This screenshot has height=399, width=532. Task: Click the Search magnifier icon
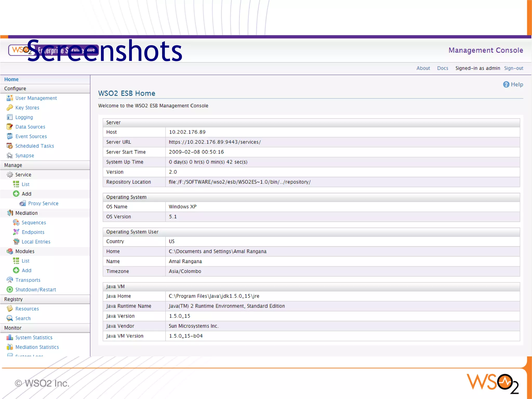[10, 318]
